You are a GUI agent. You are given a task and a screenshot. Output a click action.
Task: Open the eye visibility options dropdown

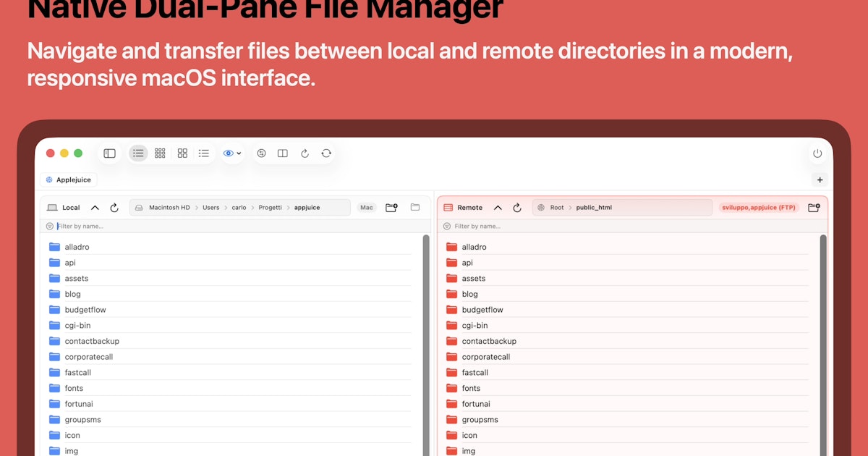232,153
